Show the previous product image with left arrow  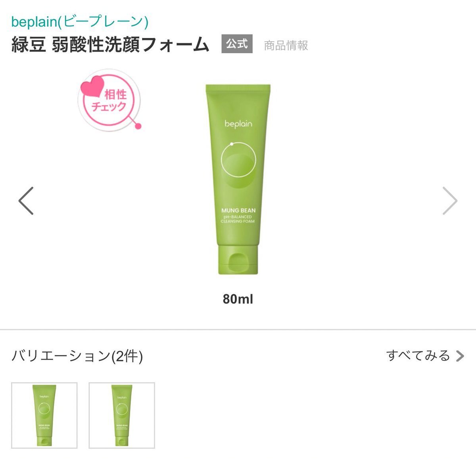[x=26, y=201]
